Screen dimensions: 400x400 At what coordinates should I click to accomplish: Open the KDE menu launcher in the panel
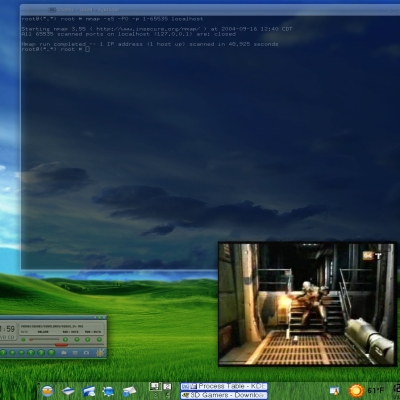[48, 391]
